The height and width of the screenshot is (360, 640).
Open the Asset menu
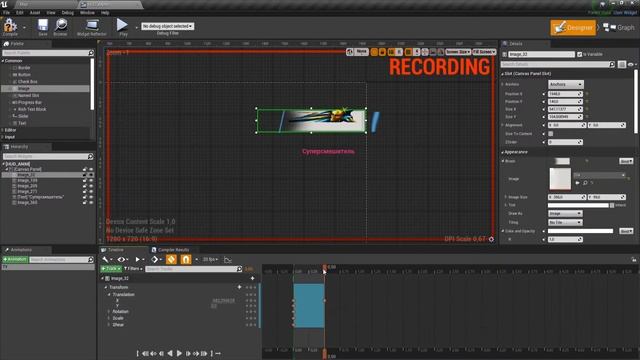click(x=35, y=13)
